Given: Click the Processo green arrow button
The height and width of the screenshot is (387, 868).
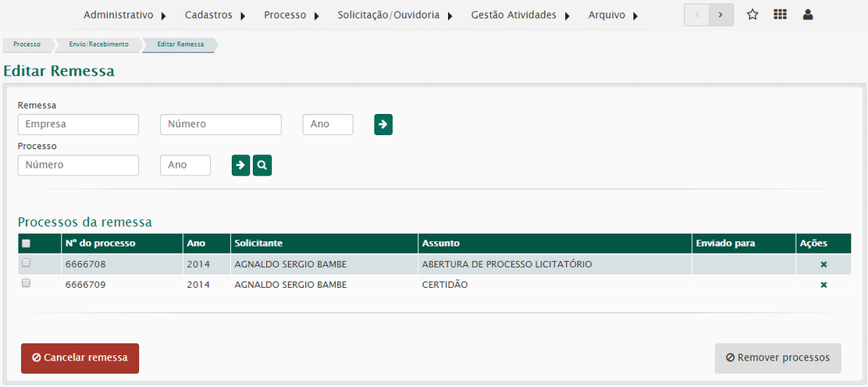Looking at the screenshot, I should pos(240,165).
